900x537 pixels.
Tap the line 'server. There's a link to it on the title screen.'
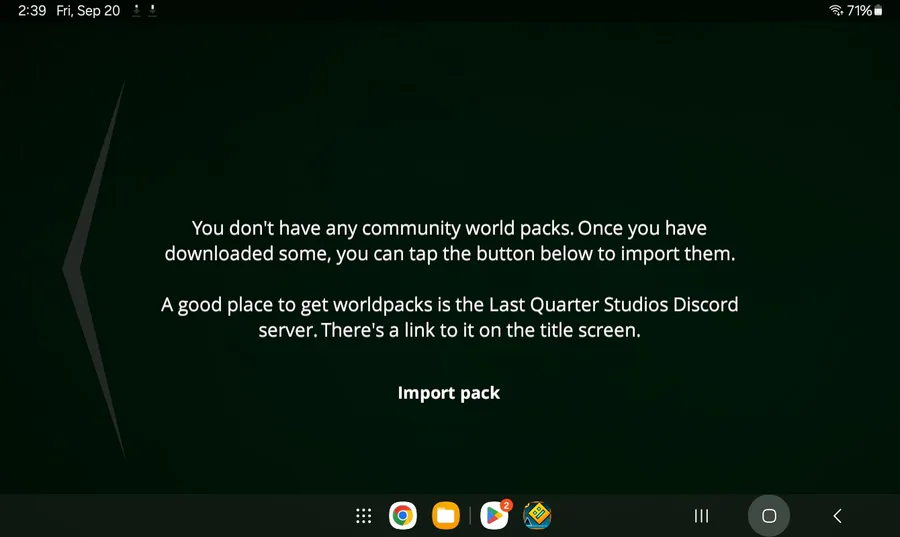[x=449, y=330]
